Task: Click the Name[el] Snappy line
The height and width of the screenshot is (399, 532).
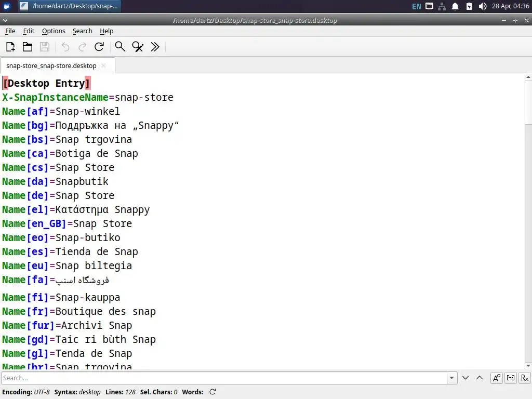Action: point(76,210)
